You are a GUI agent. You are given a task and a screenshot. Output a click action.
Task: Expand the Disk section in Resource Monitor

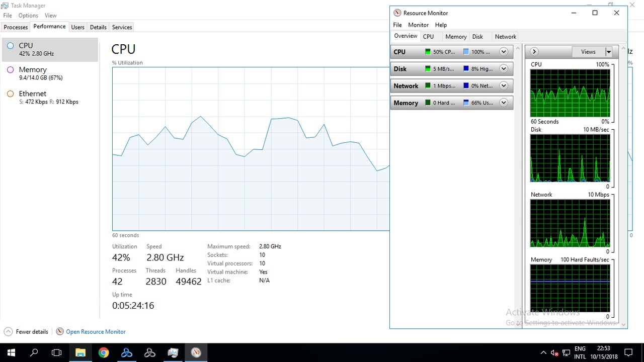[504, 69]
